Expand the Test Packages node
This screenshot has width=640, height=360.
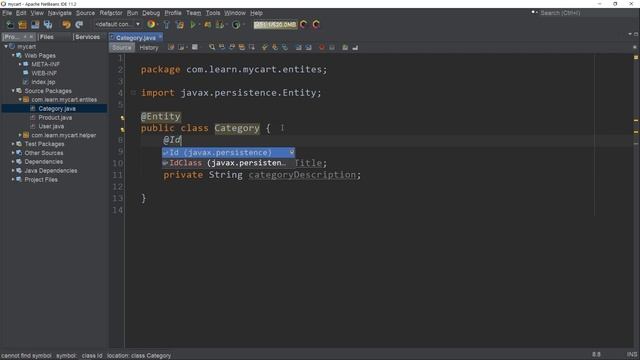(x=13, y=144)
